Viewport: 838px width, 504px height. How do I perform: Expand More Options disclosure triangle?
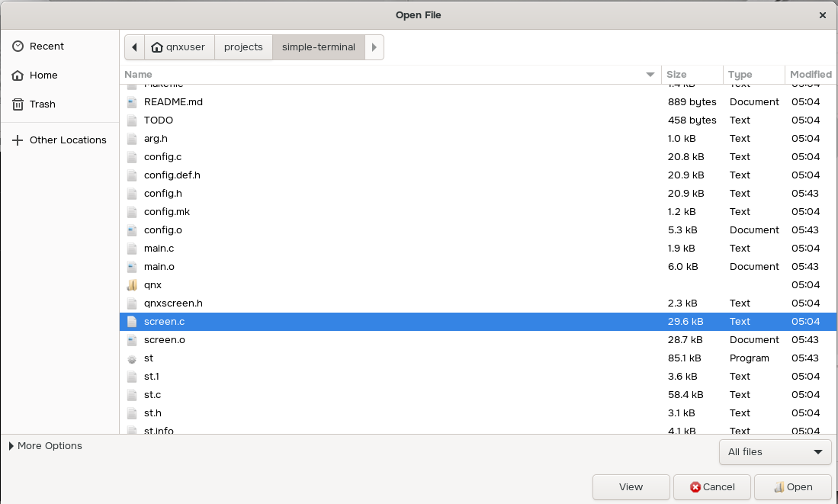tap(11, 446)
